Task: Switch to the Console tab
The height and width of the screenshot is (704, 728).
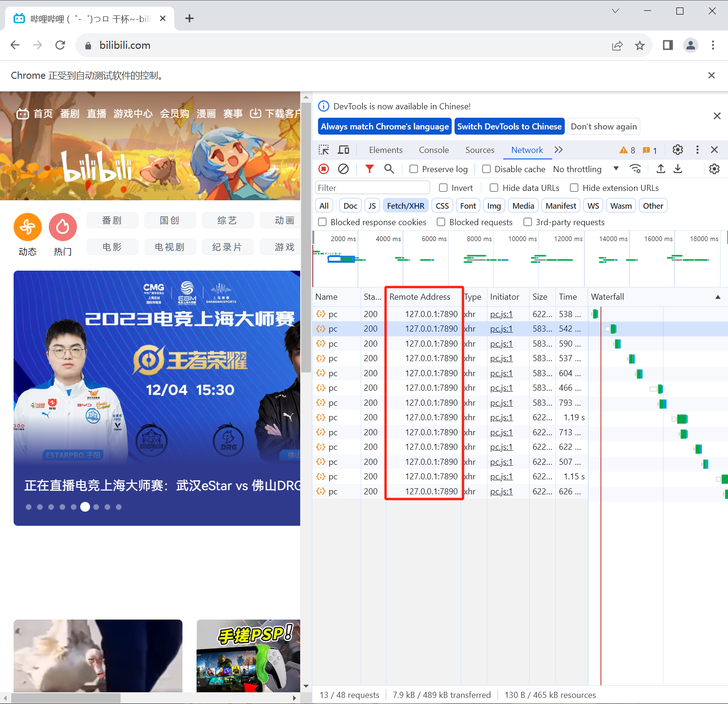Action: tap(434, 150)
